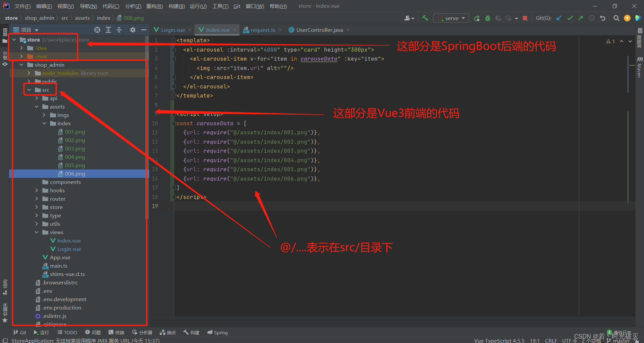
Task: Go to next highlighted error arrow
Action: click(630, 41)
